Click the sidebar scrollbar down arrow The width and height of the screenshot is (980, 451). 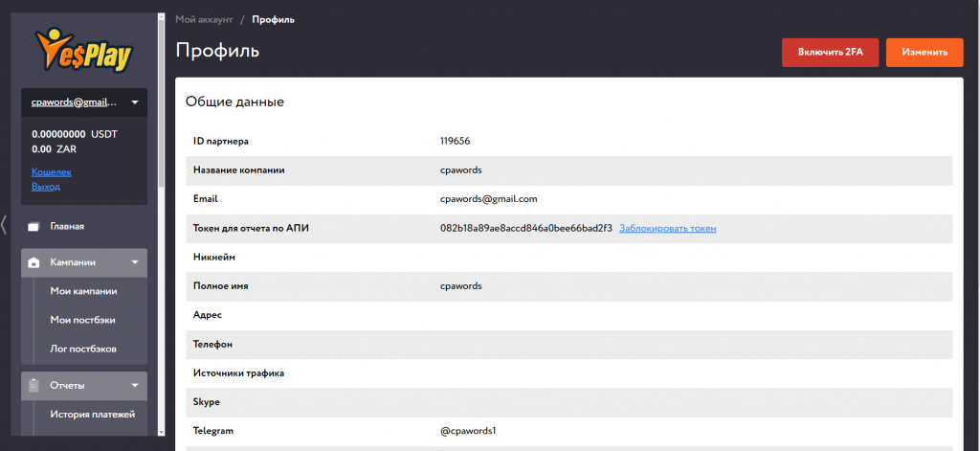[161, 432]
